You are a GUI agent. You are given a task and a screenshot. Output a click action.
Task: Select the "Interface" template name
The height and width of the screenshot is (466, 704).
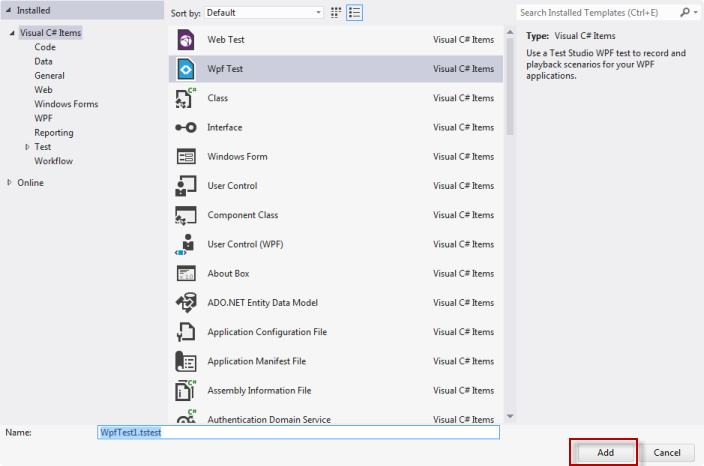(x=224, y=127)
